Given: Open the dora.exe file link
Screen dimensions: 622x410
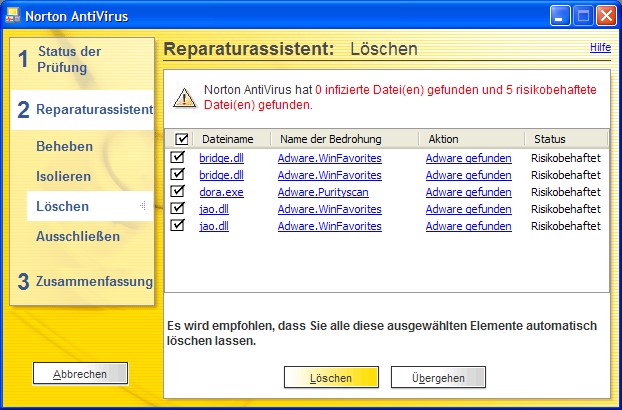Looking at the screenshot, I should click(x=221, y=192).
